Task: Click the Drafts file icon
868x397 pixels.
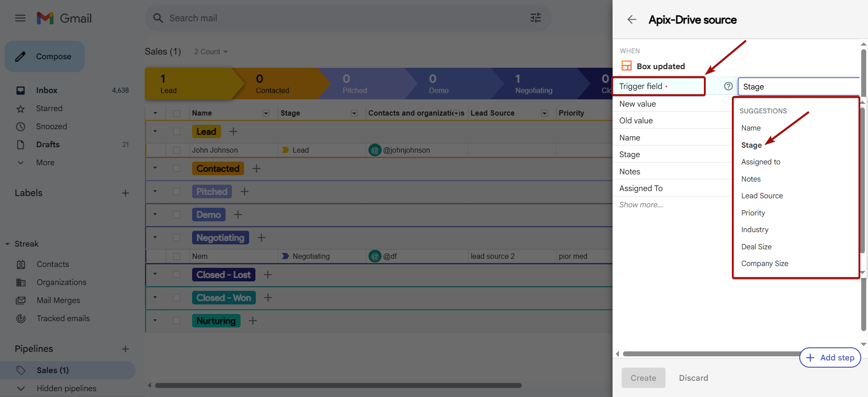Action: (x=20, y=145)
